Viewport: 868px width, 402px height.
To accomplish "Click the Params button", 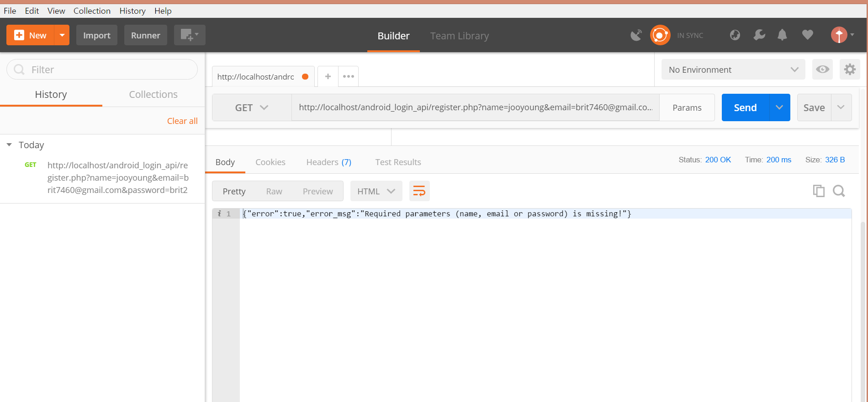I will [x=687, y=107].
